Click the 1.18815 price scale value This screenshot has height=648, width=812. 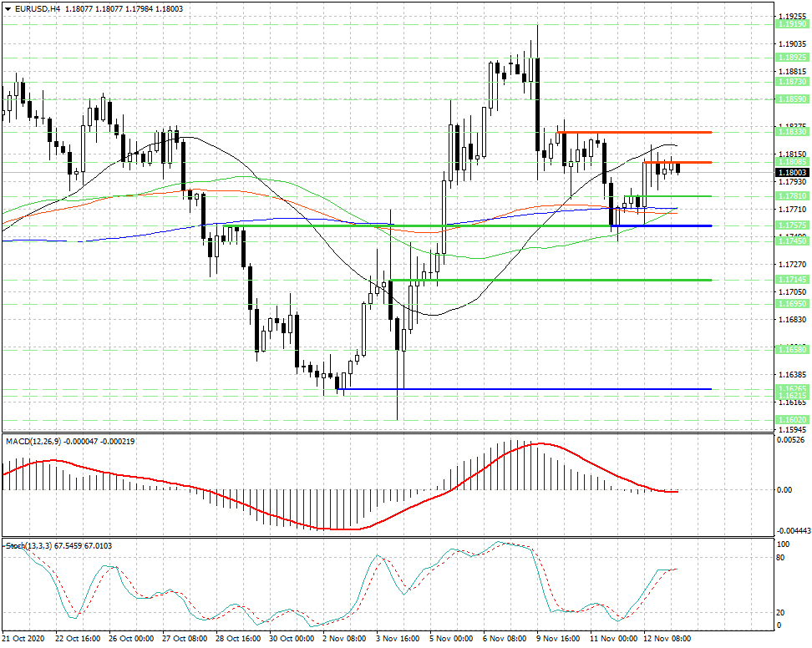click(x=793, y=72)
